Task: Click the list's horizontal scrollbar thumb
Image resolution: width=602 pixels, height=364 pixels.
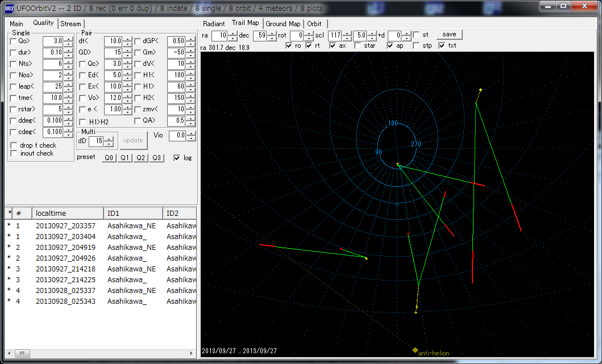Action: [22, 353]
